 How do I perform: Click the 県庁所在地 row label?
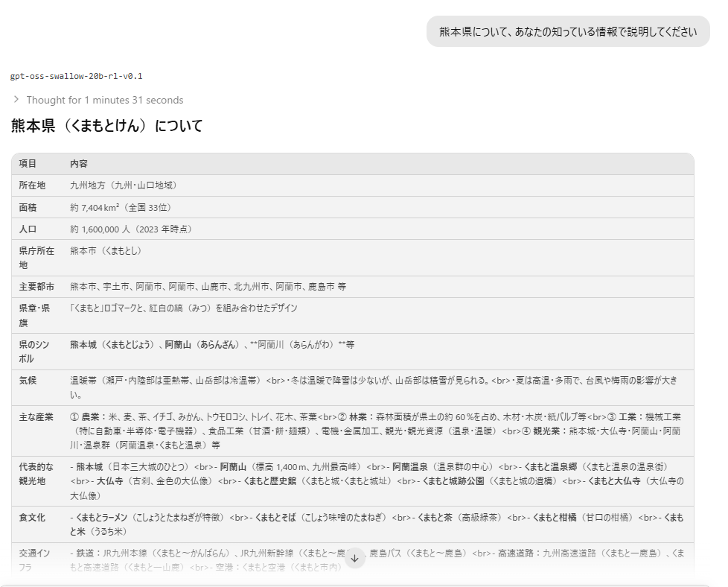pyautogui.click(x=36, y=257)
